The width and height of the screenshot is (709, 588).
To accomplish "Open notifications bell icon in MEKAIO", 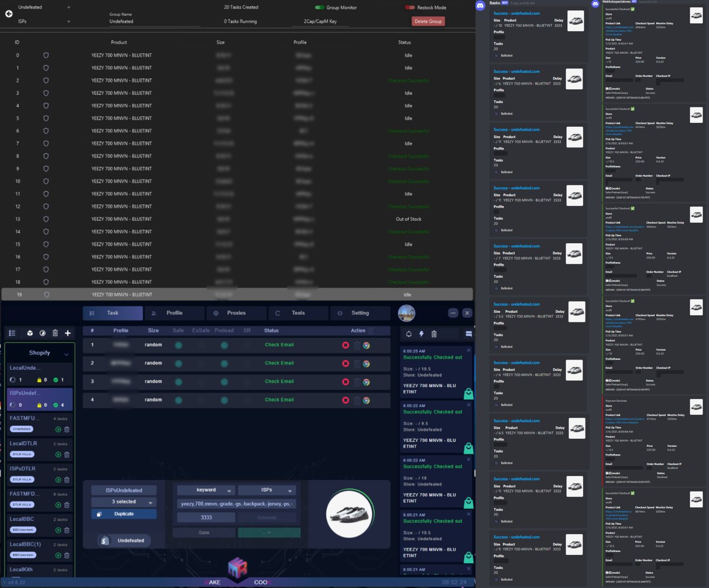I will pos(408,334).
